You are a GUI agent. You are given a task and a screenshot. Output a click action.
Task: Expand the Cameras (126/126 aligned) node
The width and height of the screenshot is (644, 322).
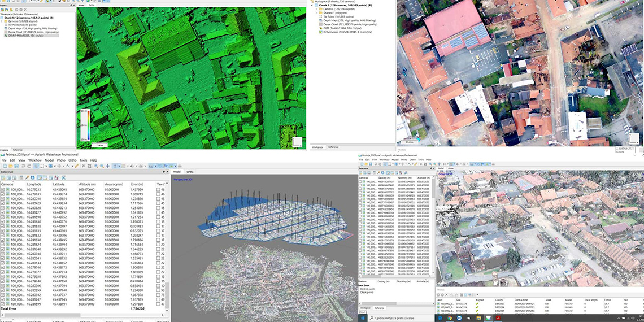(x=316, y=9)
